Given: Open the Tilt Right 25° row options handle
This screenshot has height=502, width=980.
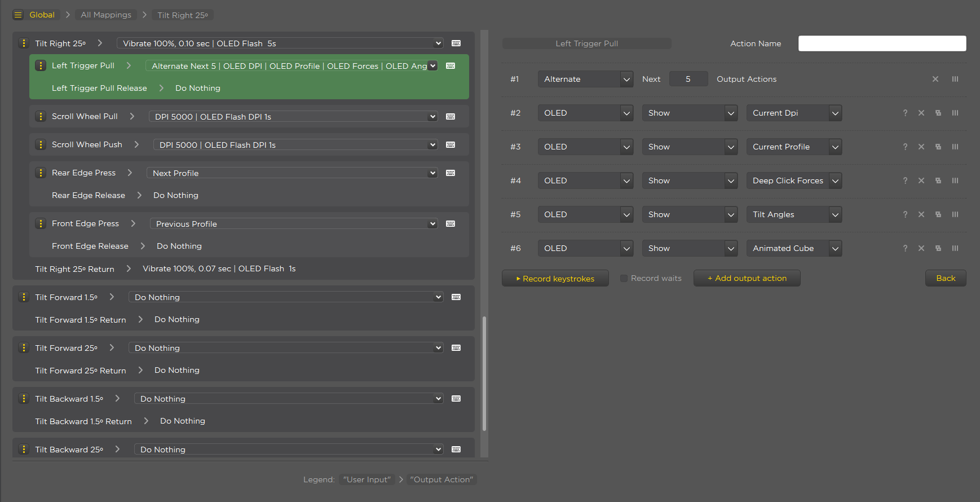Looking at the screenshot, I should (24, 43).
